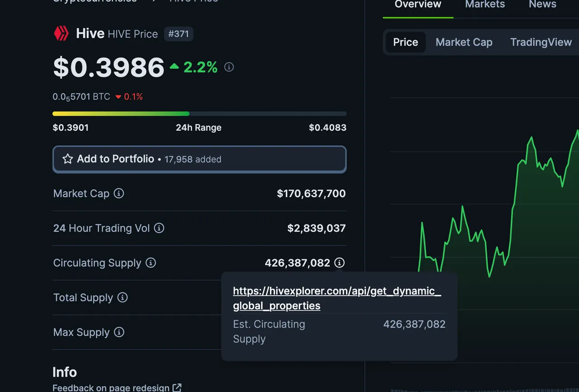The image size is (579, 392).
Task: Switch to the Markets tab
Action: (485, 5)
